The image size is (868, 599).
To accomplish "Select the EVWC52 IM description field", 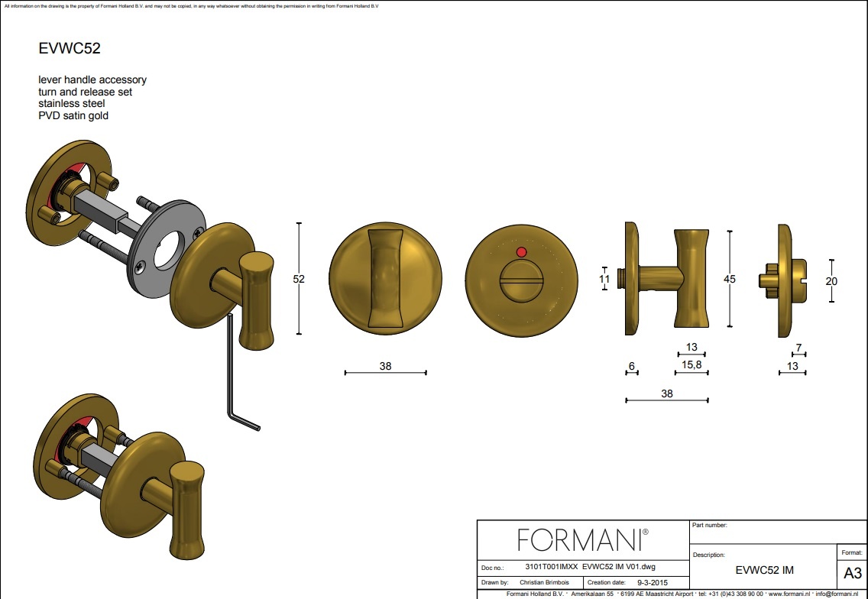I will (x=763, y=570).
